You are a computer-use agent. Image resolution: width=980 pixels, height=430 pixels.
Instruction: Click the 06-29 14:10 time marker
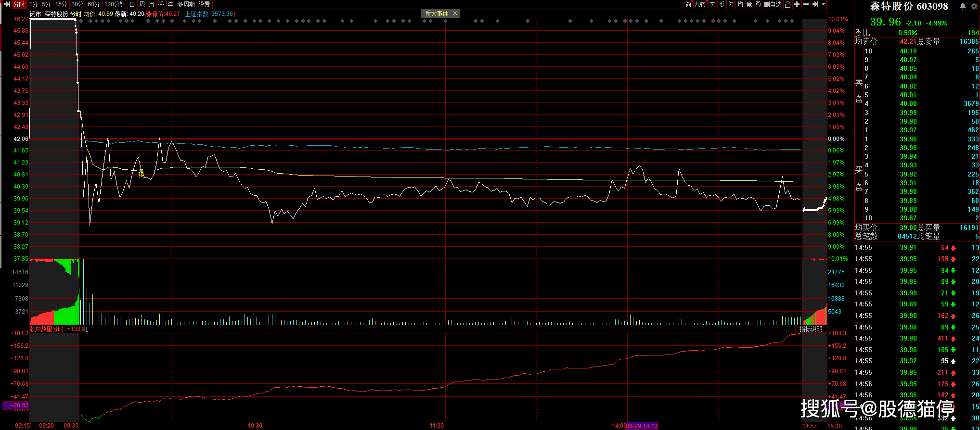tap(642, 426)
